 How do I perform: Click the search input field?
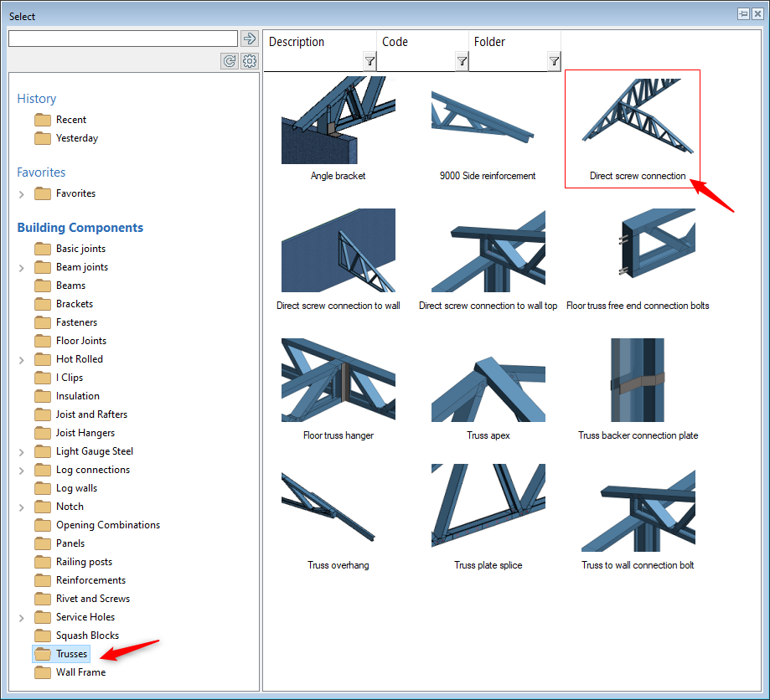[122, 38]
